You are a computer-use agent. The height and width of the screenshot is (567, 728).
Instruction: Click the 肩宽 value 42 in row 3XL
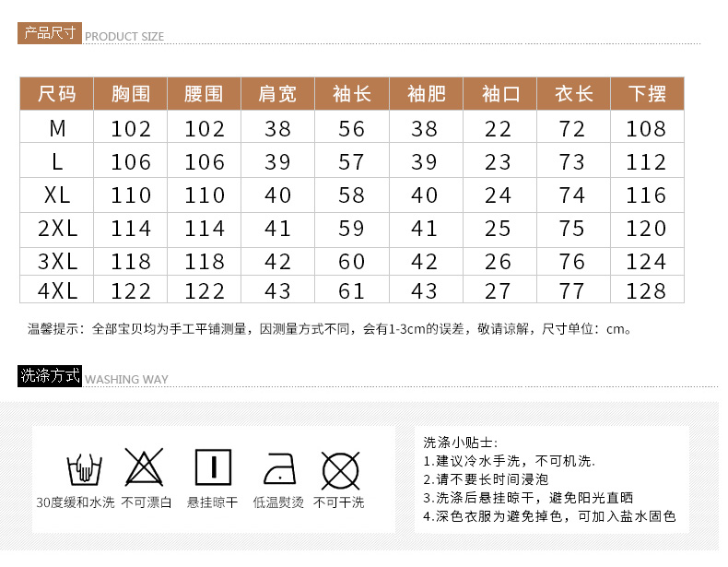click(277, 262)
